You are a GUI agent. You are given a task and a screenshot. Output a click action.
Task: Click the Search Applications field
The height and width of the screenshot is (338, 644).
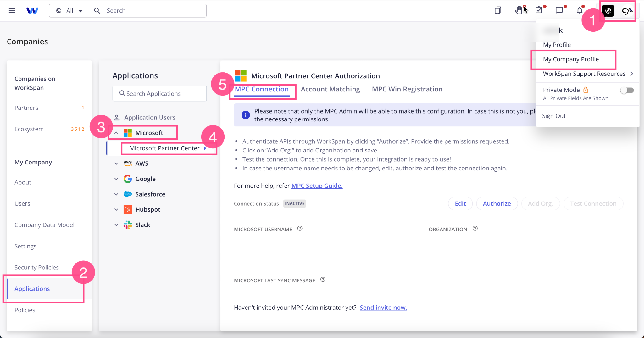point(159,93)
